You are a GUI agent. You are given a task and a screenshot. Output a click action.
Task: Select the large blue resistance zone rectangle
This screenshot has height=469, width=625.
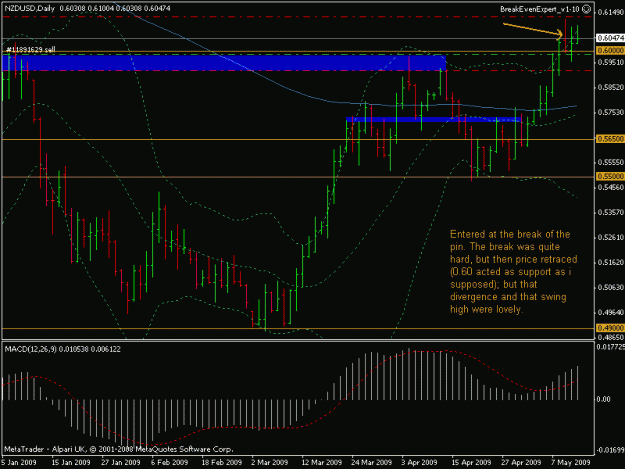click(x=224, y=63)
